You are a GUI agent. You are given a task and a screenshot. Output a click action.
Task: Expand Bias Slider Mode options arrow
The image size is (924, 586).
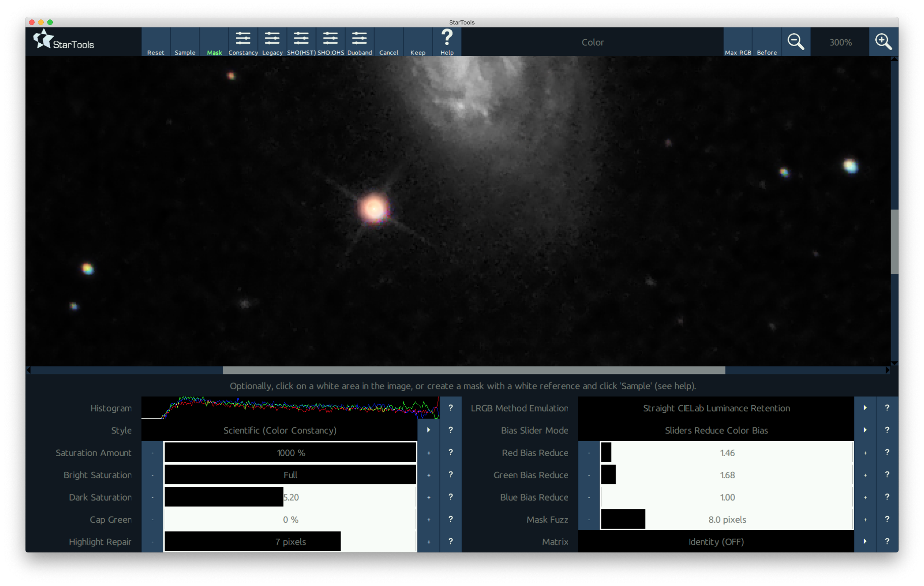pyautogui.click(x=865, y=430)
